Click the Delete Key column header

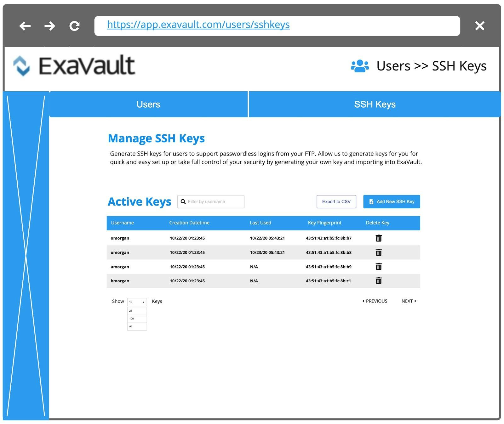point(378,223)
